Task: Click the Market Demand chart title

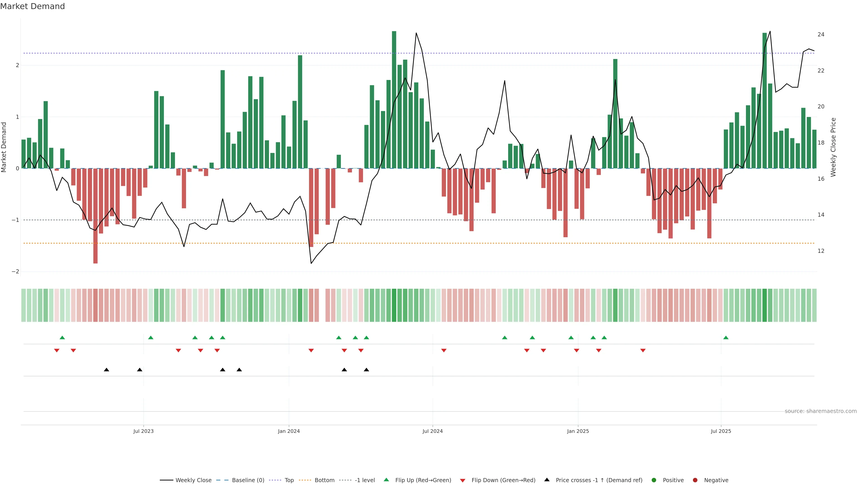Action: 32,6
